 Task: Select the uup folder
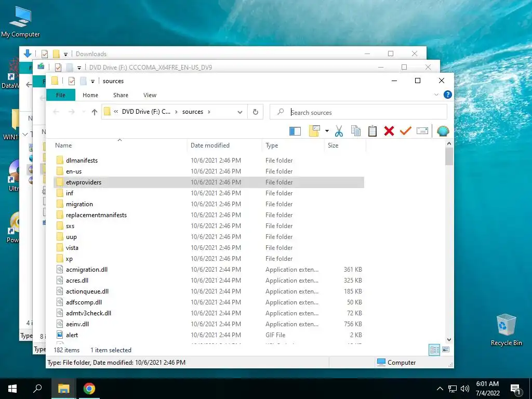209,236
